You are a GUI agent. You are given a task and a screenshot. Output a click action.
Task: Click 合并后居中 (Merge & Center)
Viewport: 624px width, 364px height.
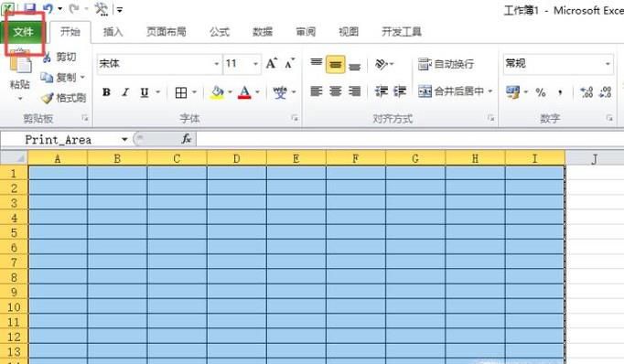(x=450, y=91)
